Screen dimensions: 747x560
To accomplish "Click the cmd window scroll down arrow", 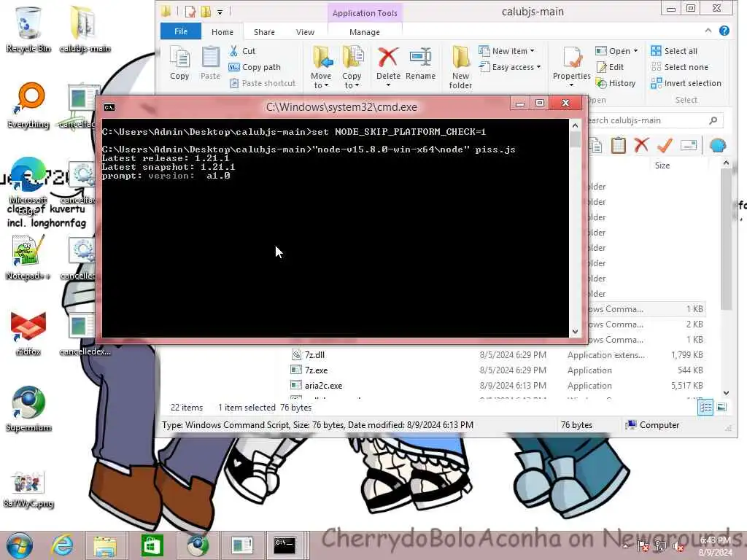I will [575, 332].
